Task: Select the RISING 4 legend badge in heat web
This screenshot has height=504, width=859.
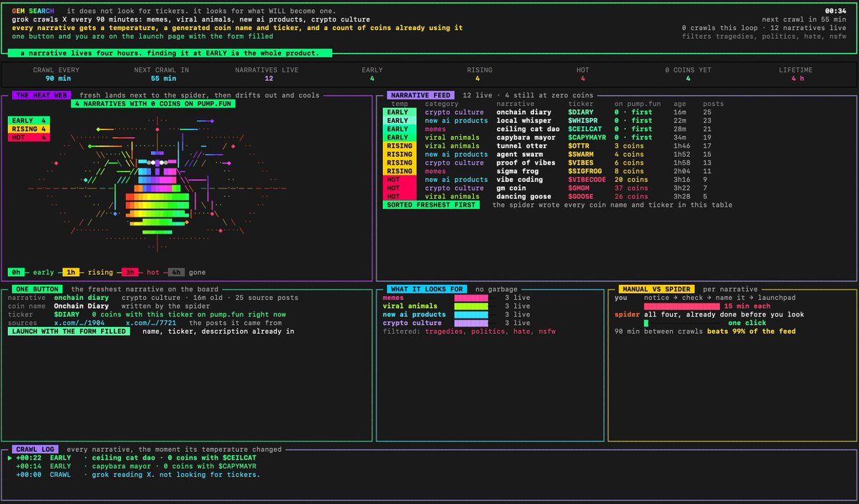Action: [29, 129]
